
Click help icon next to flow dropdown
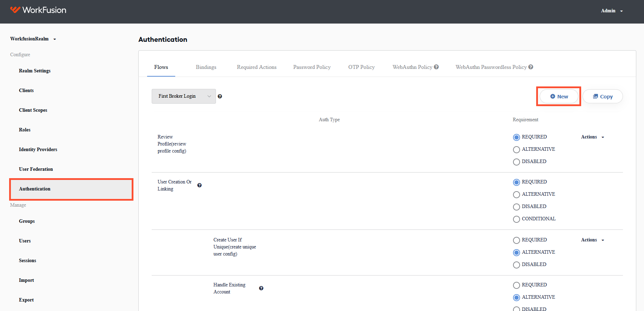click(x=220, y=96)
